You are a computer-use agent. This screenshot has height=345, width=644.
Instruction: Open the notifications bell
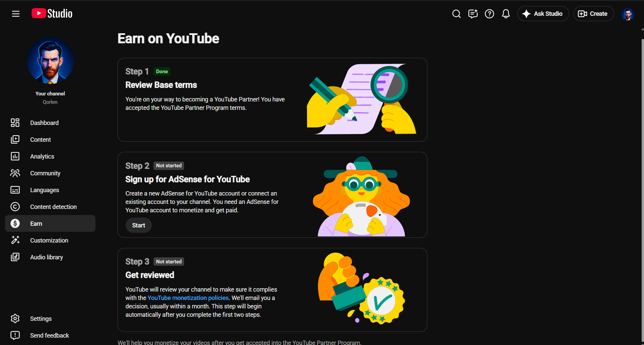[x=506, y=14]
